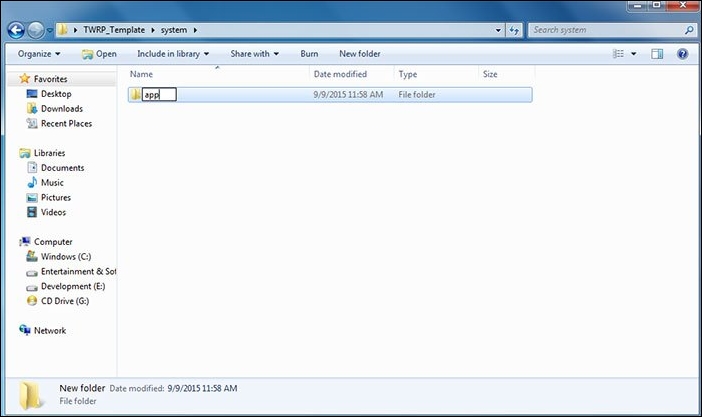The width and height of the screenshot is (702, 417).
Task: Click the large folder thumbnail in details pane
Action: pos(31,395)
